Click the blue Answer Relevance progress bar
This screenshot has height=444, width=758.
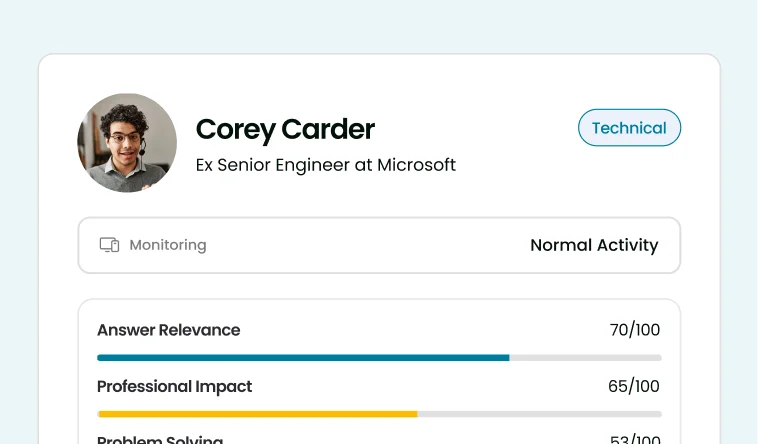pos(303,358)
